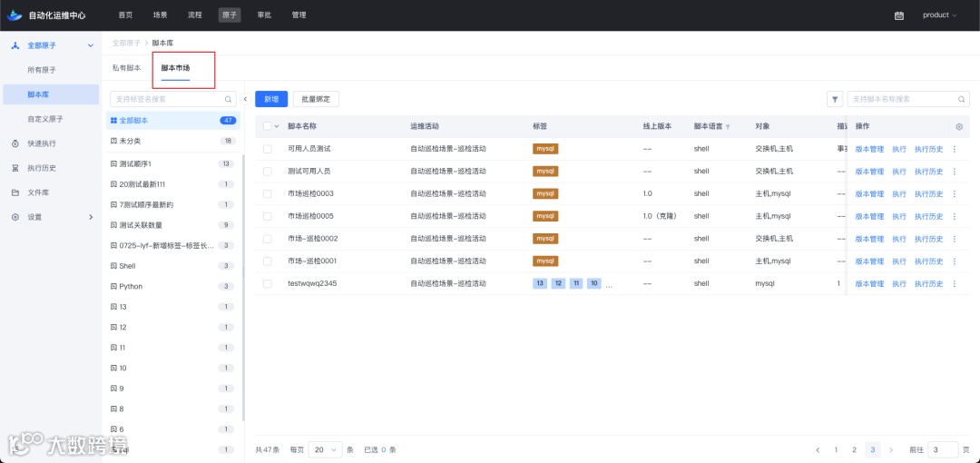
Task: Collapse the tag panel with arrow button
Action: point(245,99)
